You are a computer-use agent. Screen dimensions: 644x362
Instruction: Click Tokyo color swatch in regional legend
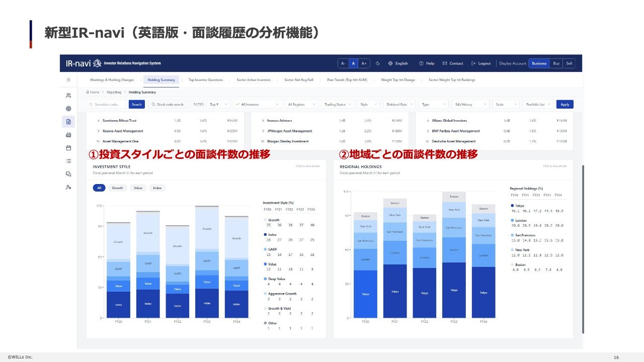[512, 206]
